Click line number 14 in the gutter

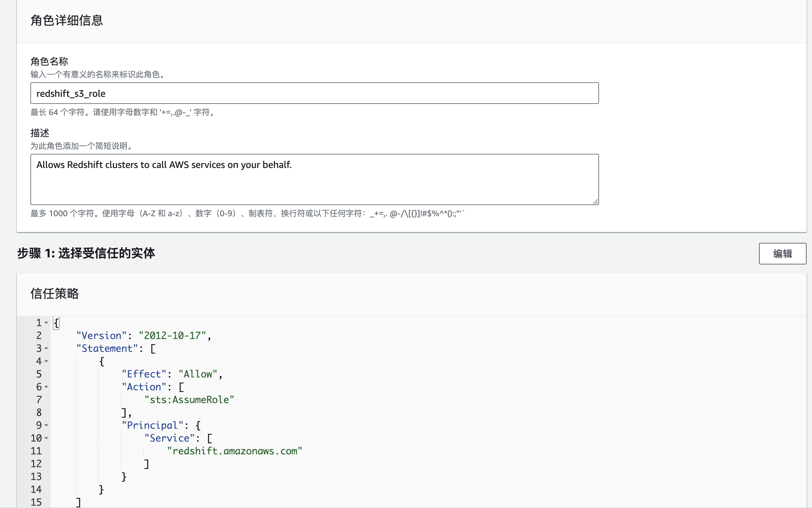click(36, 489)
